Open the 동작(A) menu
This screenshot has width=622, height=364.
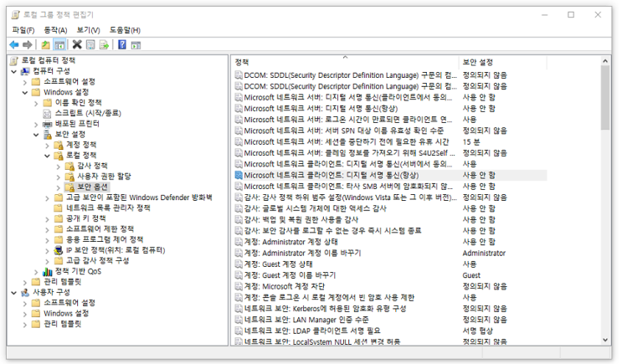(x=55, y=30)
